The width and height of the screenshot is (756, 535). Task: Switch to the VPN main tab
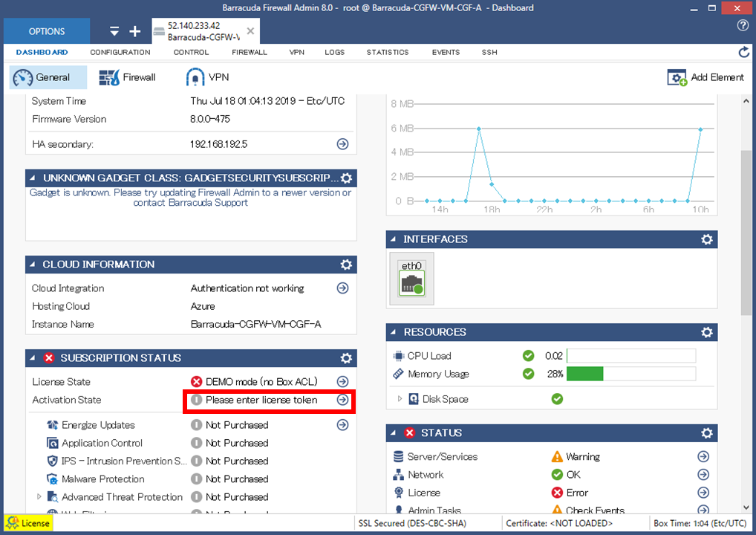296,52
